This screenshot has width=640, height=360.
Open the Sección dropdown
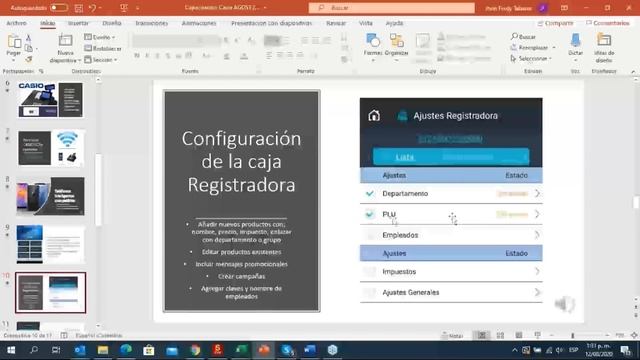[101, 60]
